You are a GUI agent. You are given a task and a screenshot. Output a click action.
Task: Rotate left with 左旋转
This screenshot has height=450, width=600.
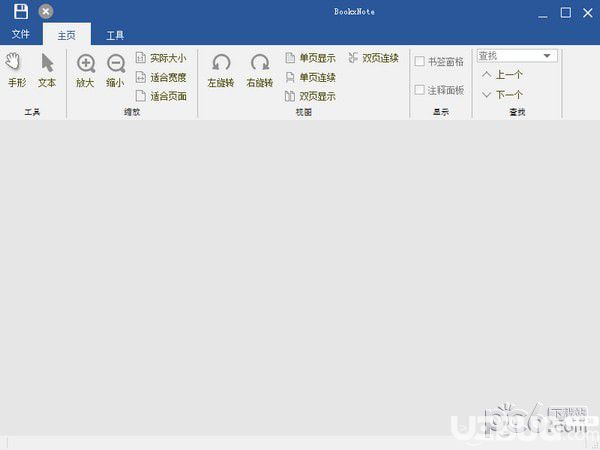coord(221,71)
